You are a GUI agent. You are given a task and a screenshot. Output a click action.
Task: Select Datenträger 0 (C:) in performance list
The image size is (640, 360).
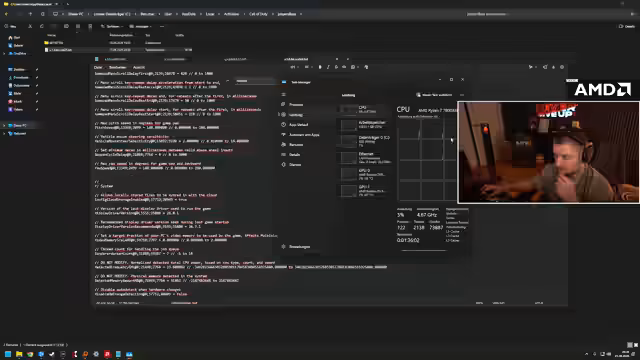click(364, 141)
